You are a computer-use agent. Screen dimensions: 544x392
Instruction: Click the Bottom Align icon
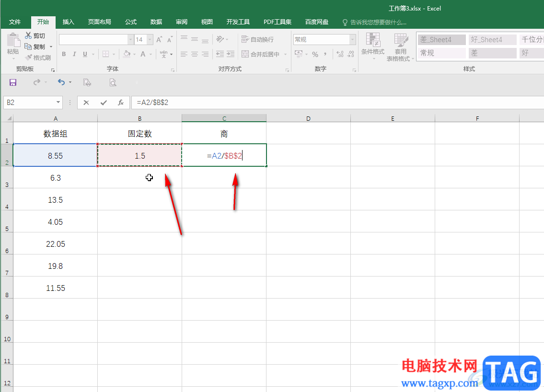pos(206,40)
